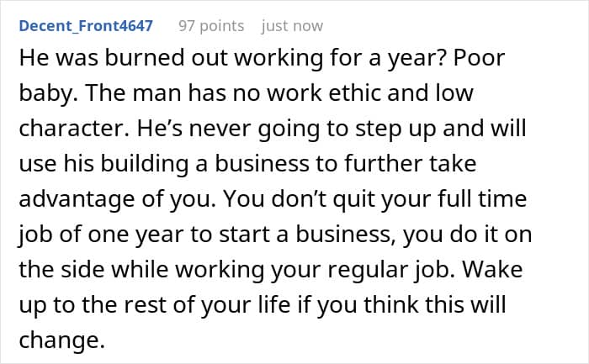Click the phrase 'the side while working'
The width and height of the screenshot is (589, 364).
pos(141,270)
